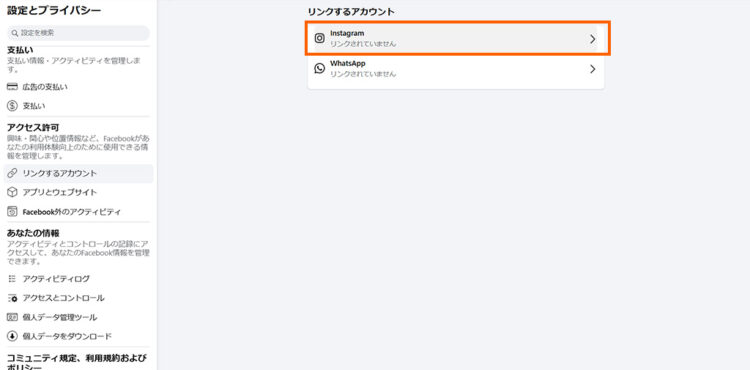The width and height of the screenshot is (750, 370).
Task: Click the Instagram logo icon
Action: (x=320, y=39)
